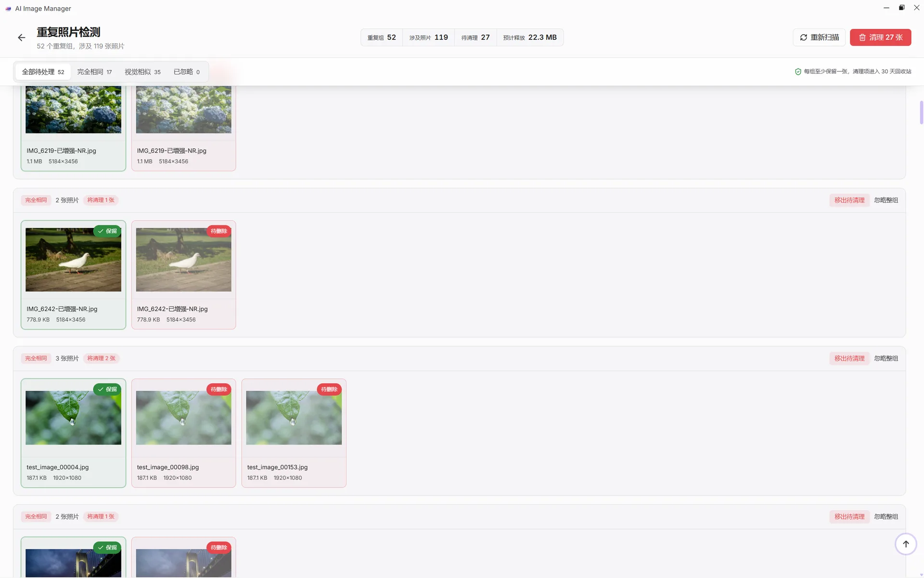Click the red 清理 27 张 button
Image resolution: width=924 pixels, height=578 pixels.
tap(880, 38)
